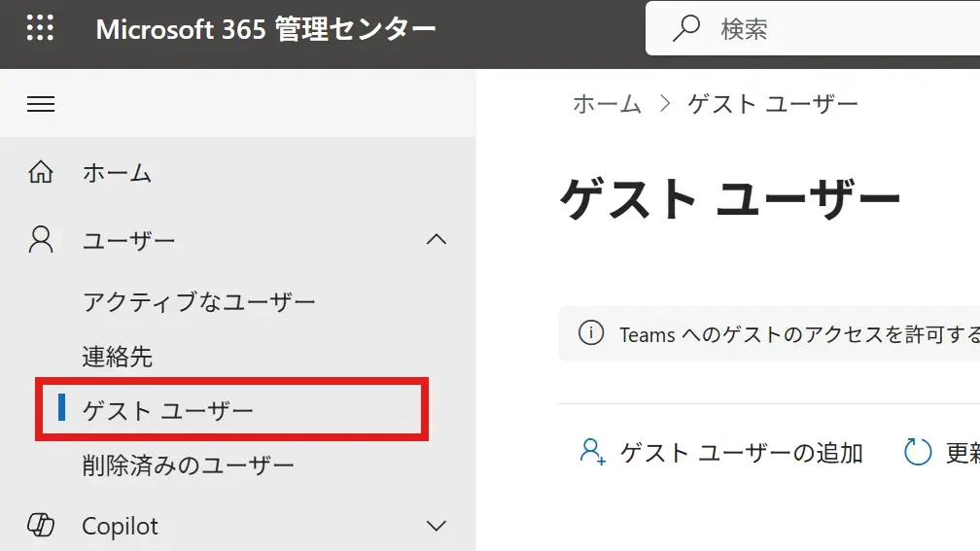Click Microsoft 365 管理センター header title
The image size is (980, 551).
click(x=265, y=29)
